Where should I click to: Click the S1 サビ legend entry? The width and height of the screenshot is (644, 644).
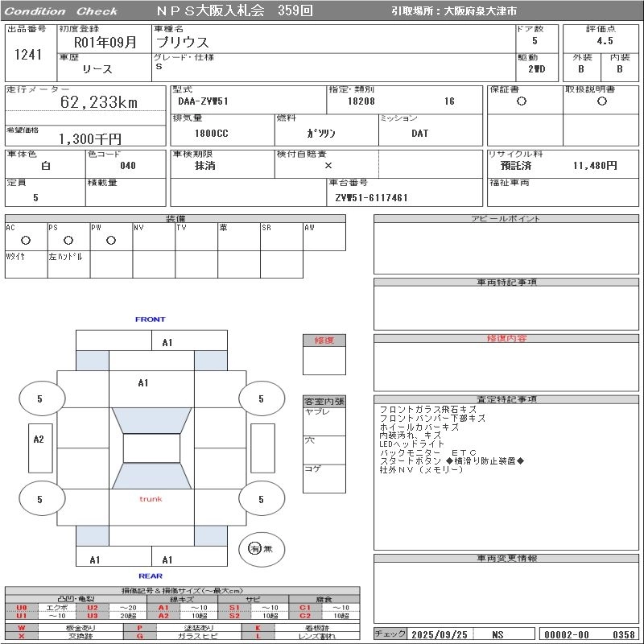click(253, 608)
